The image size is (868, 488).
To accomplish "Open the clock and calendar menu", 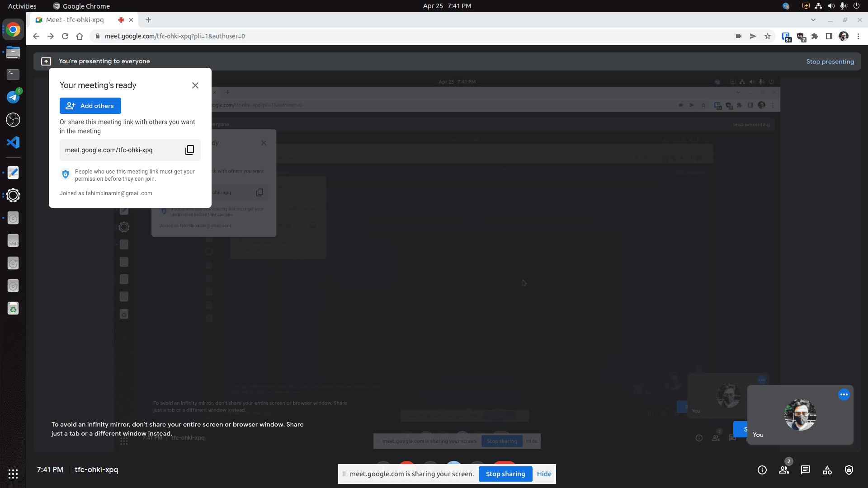I will (447, 6).
